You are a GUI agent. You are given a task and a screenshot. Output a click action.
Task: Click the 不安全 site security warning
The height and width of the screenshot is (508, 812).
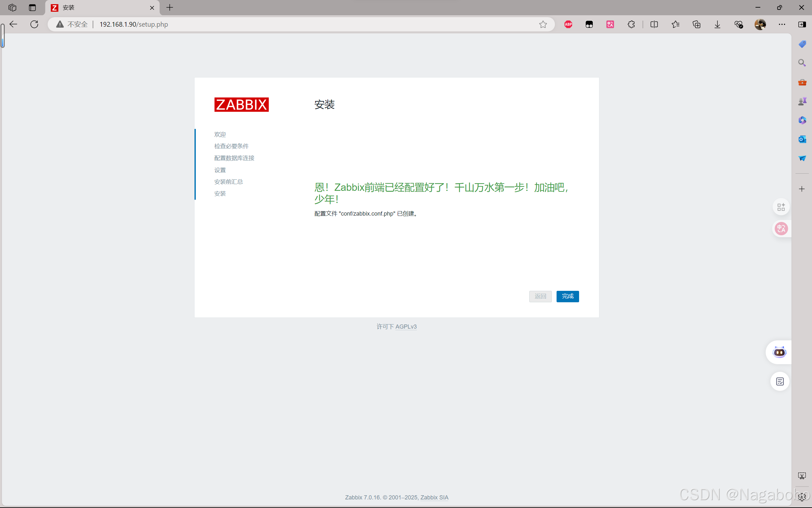[x=72, y=24]
